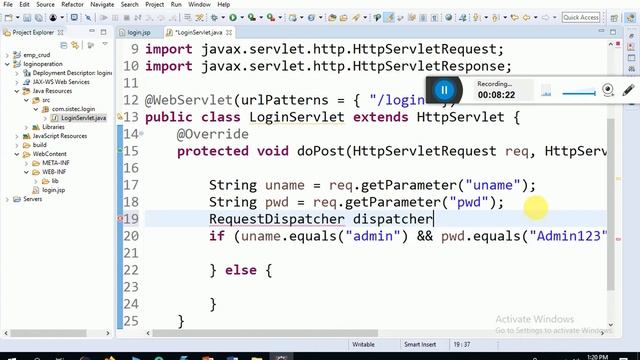Click the New file toolbar icon
This screenshot has height=360, width=640.
coord(8,18)
